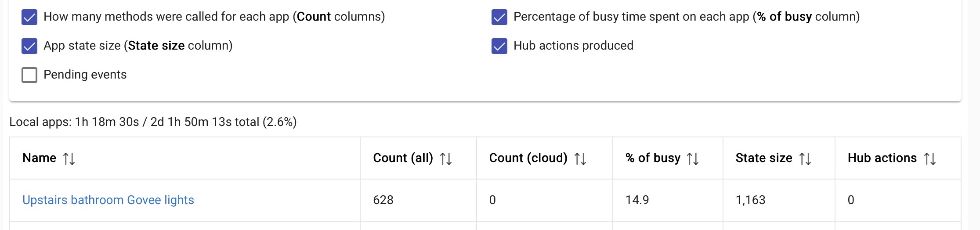Click State size sort arrows icon

click(x=805, y=158)
